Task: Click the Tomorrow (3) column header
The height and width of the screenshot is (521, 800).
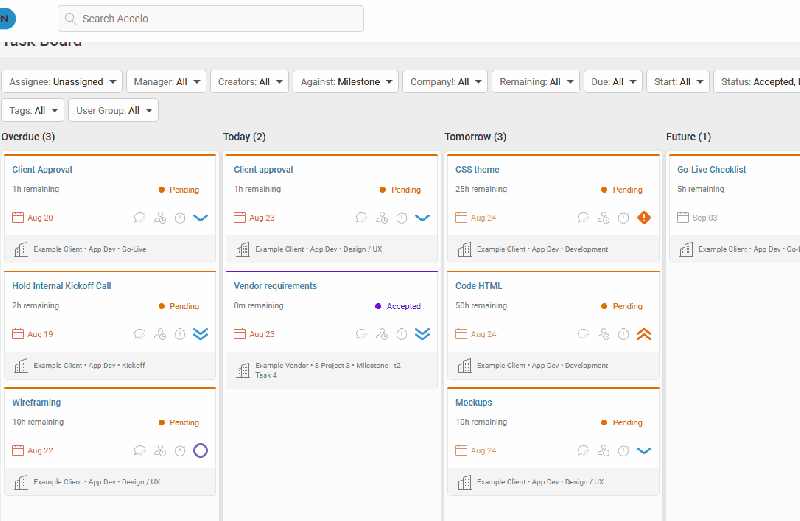Action: [x=475, y=137]
